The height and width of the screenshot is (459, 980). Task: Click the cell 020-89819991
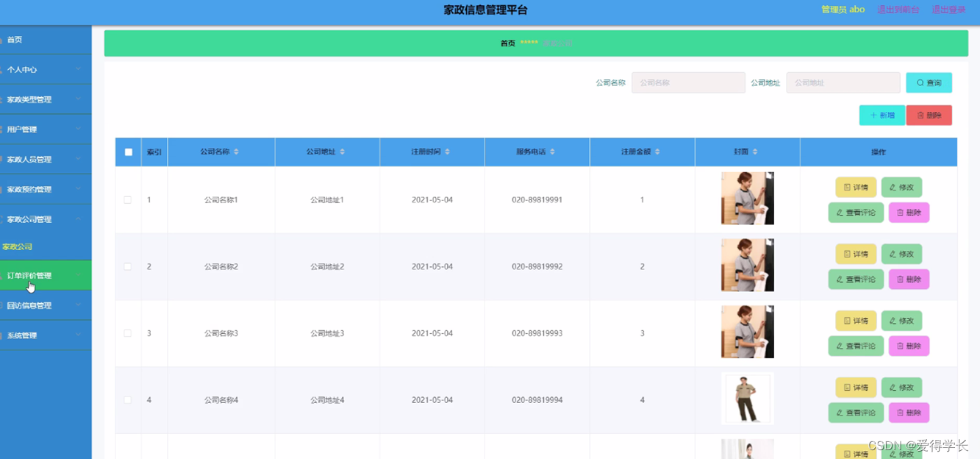click(537, 200)
